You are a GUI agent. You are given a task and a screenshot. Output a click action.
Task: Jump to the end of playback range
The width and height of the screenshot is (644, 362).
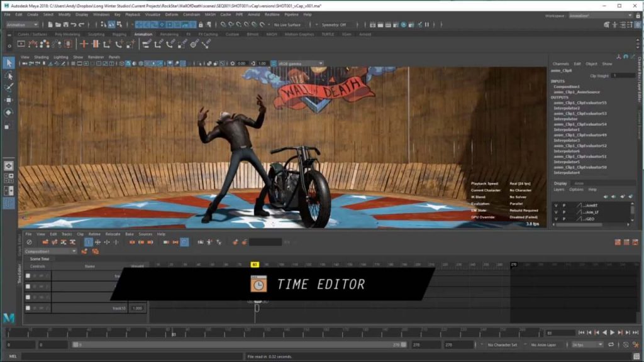(x=635, y=332)
